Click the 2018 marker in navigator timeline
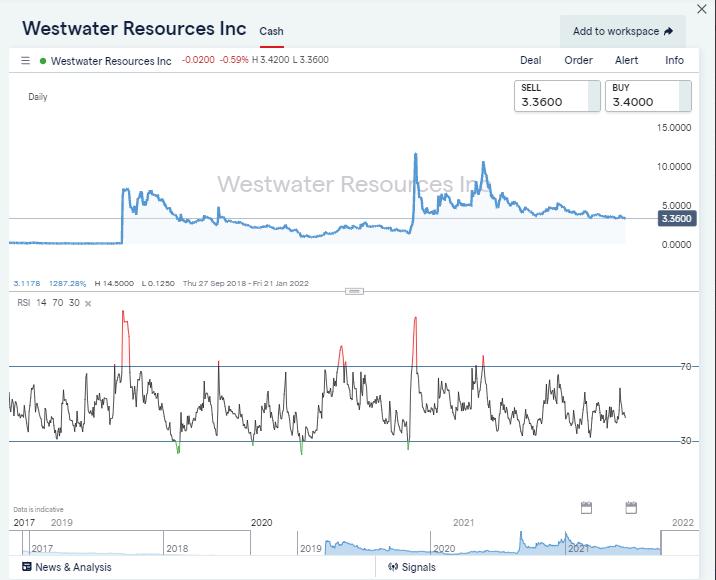716x580 pixels. point(177,548)
